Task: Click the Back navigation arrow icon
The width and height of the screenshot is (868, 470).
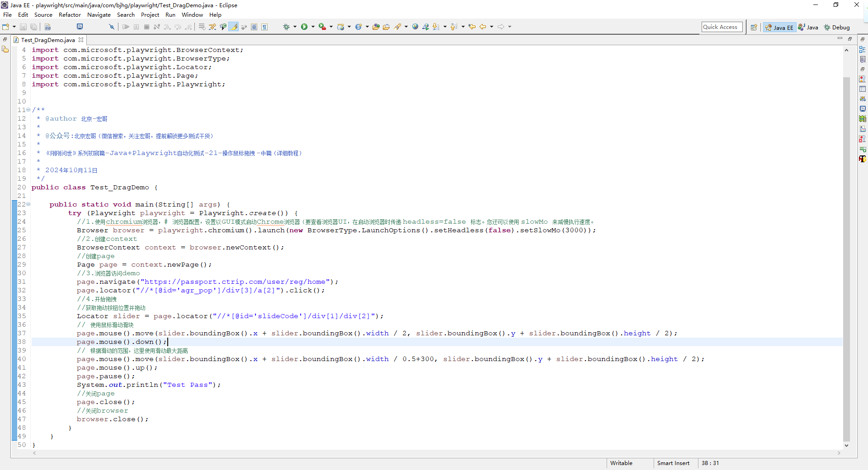Action: click(483, 27)
